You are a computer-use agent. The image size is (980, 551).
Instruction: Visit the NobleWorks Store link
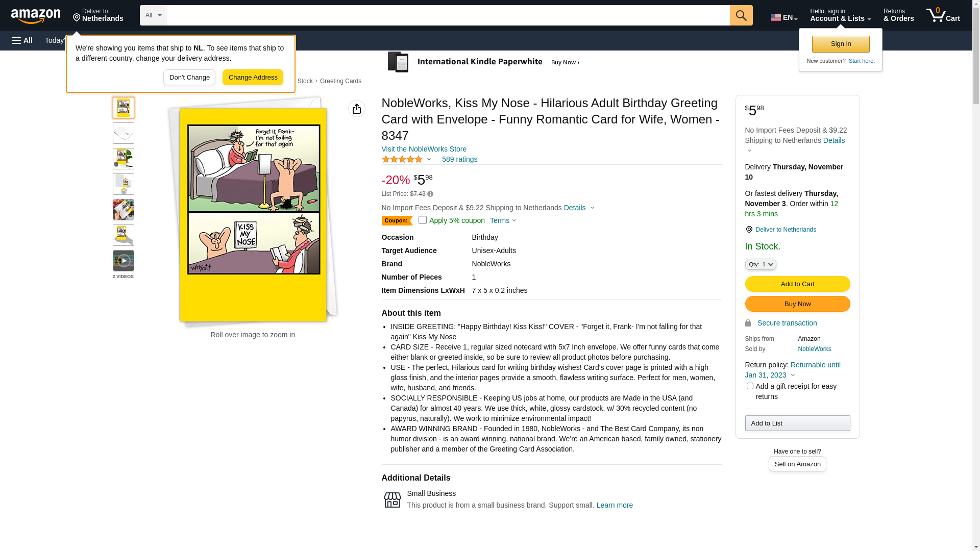pyautogui.click(x=424, y=149)
